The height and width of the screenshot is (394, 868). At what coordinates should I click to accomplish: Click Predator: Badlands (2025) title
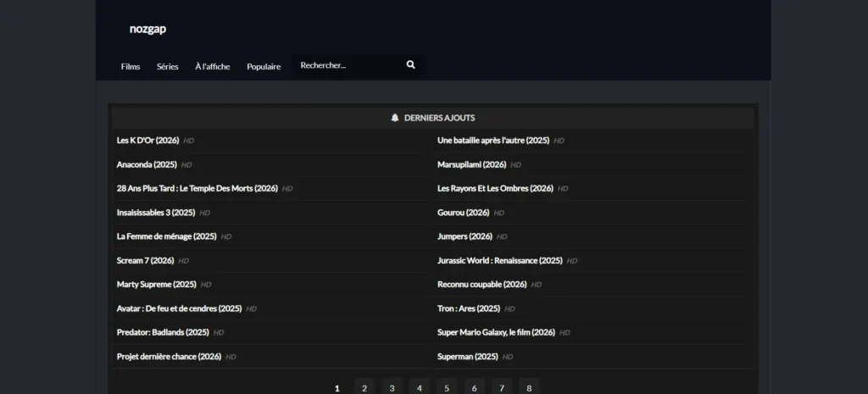(163, 333)
